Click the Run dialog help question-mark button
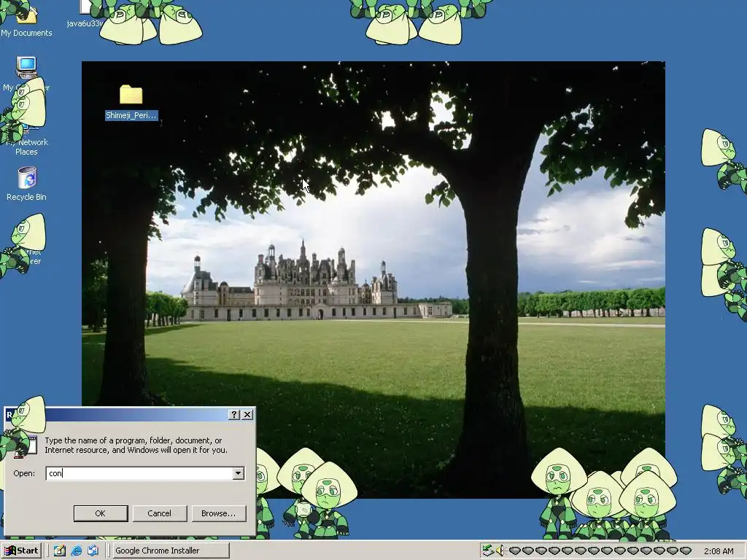The height and width of the screenshot is (560, 747). coord(234,415)
